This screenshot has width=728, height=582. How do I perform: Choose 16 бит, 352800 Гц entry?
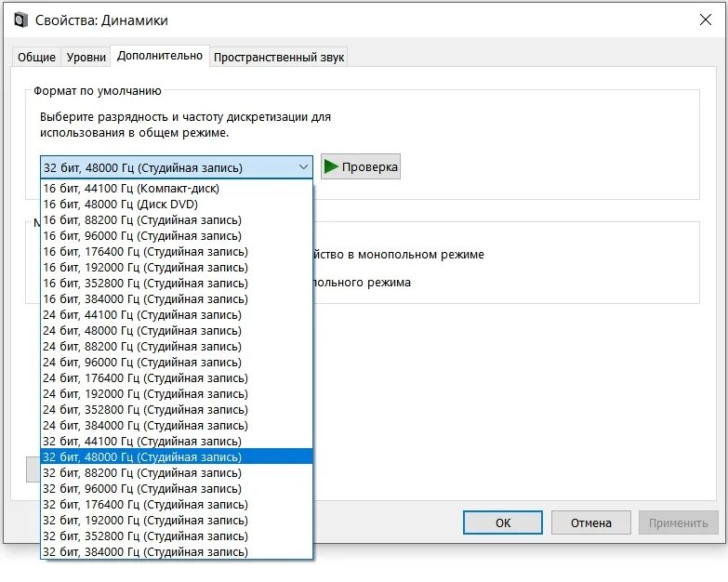(177, 283)
